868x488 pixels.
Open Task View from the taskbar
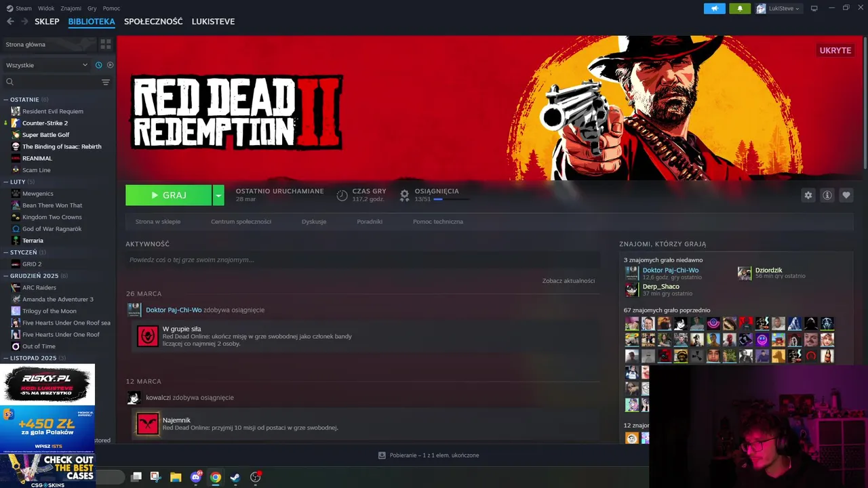point(136,477)
